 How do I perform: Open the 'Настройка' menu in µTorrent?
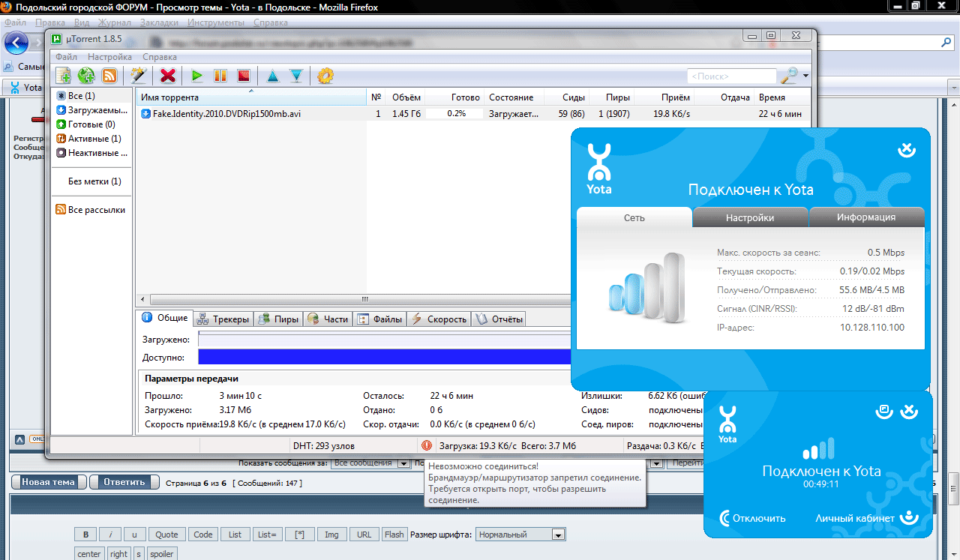click(109, 57)
